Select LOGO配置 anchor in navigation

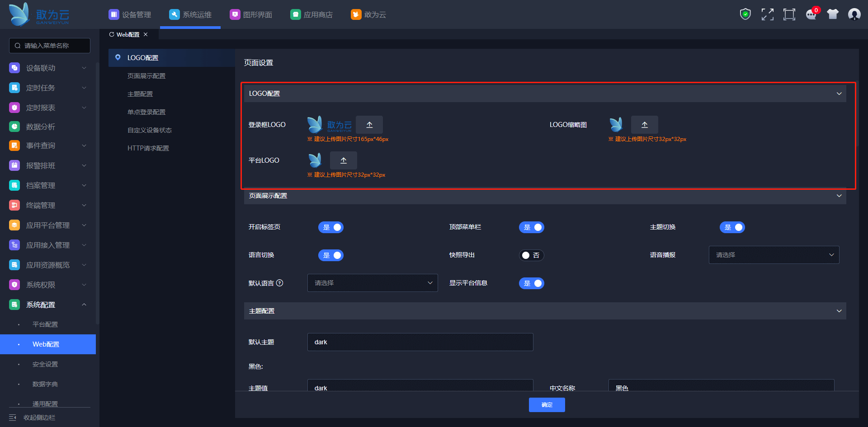(x=172, y=58)
